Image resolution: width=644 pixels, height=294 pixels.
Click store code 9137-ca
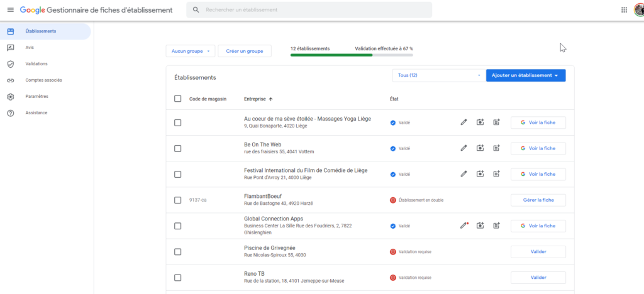click(x=197, y=200)
